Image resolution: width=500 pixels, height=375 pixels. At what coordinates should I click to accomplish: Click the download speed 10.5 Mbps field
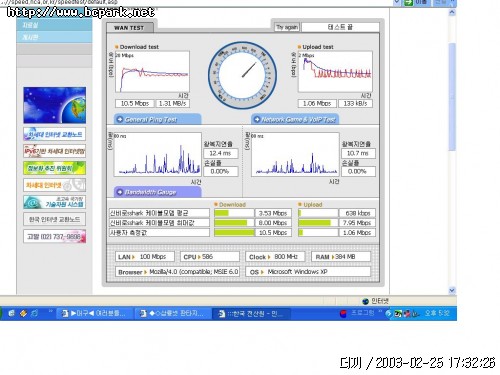pyautogui.click(x=135, y=104)
